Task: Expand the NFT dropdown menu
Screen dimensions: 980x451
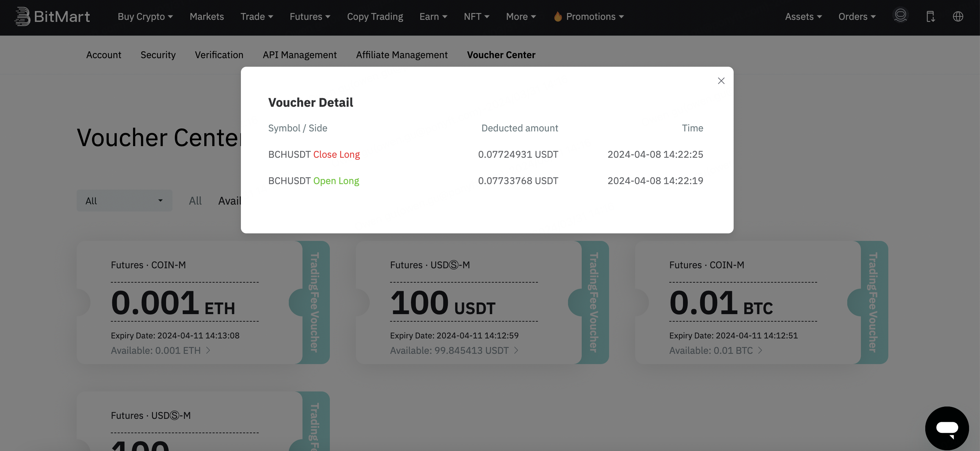Action: tap(477, 16)
